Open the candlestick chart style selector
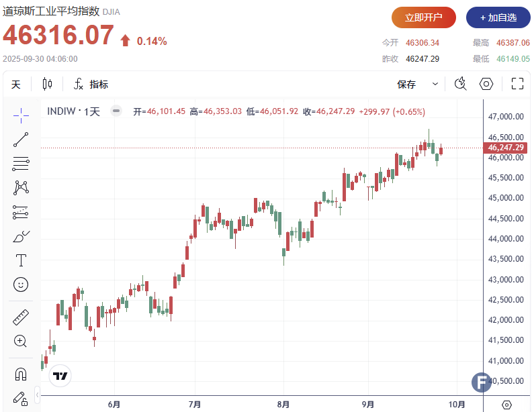 [x=47, y=84]
